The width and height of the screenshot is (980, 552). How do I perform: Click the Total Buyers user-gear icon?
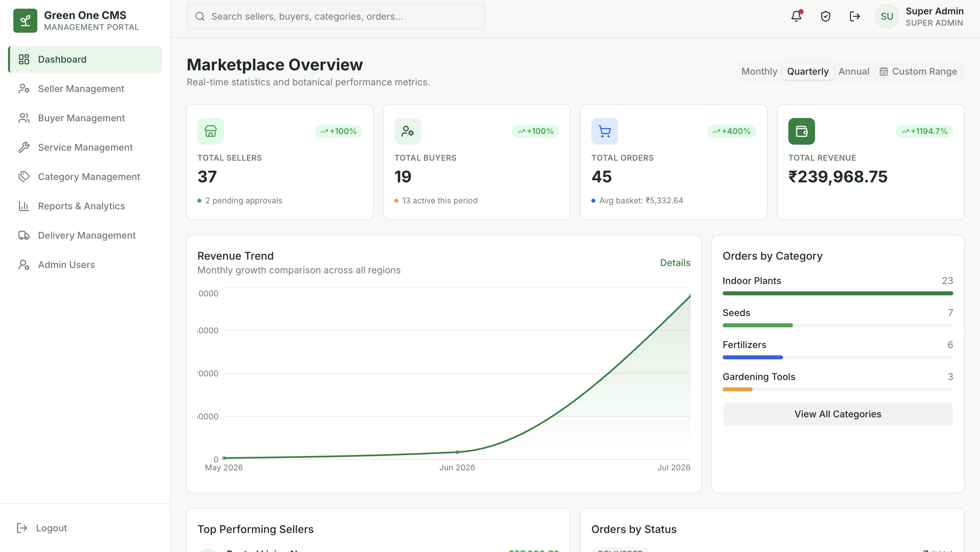point(407,131)
